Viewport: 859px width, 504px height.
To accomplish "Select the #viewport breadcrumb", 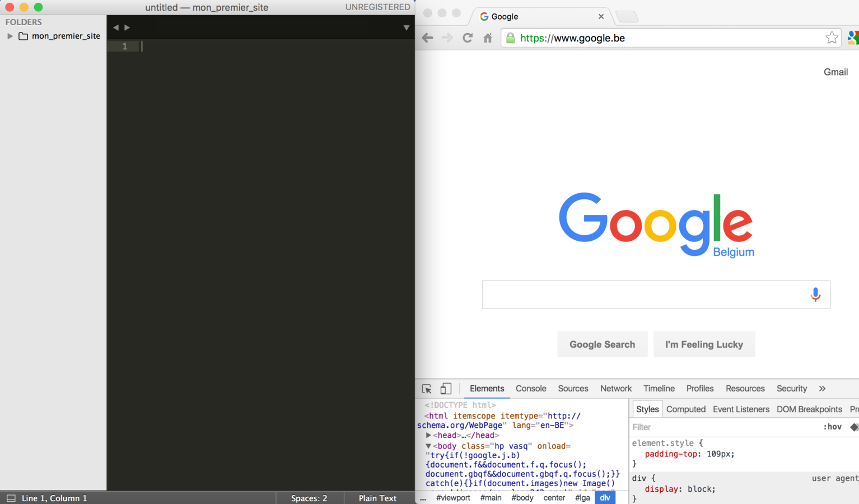I will (x=453, y=498).
